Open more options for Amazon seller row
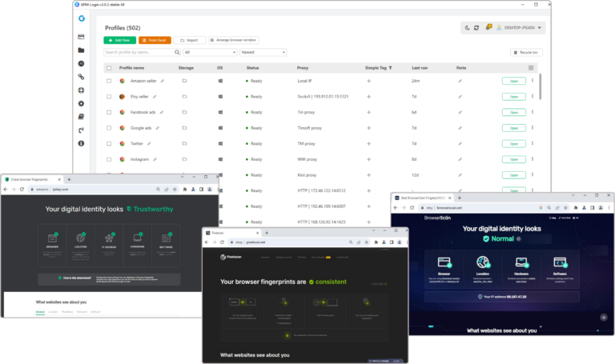The image size is (615, 364). 533,81
